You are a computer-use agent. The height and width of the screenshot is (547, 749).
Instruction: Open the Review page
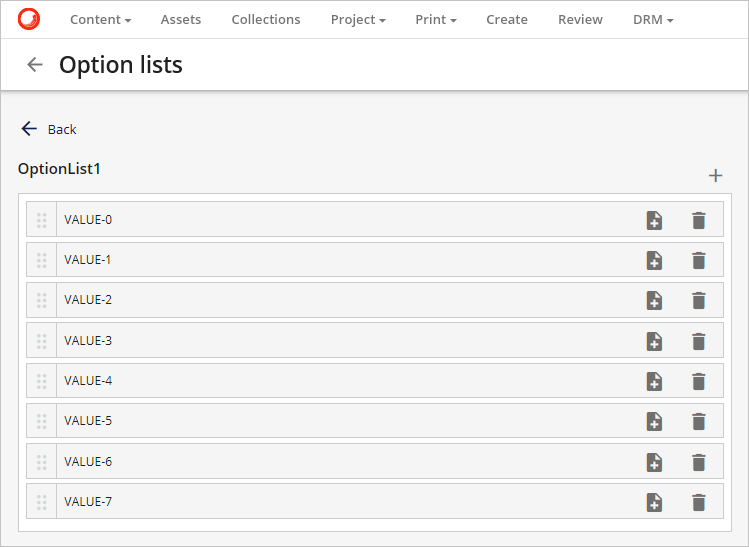(x=580, y=19)
